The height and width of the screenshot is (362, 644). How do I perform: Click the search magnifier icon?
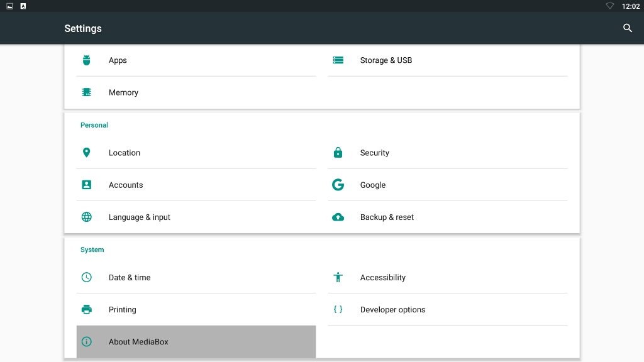click(x=627, y=28)
